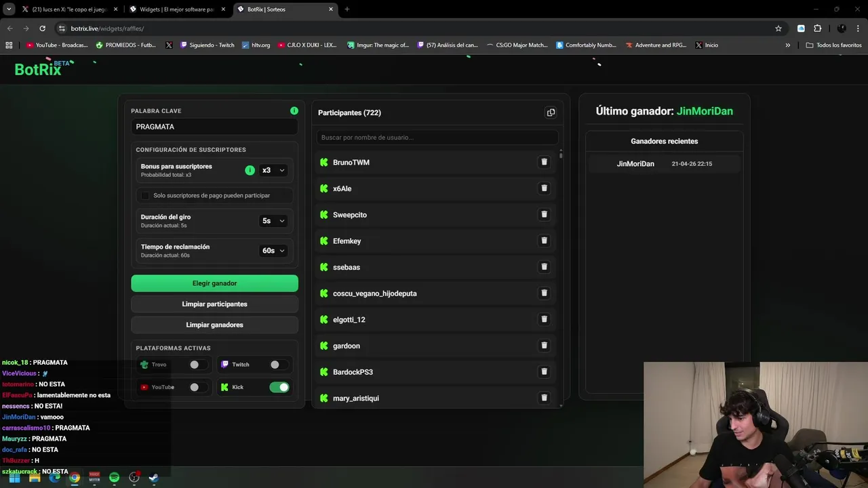Delete participant BrunoTWM with trash icon
Image resolution: width=868 pixels, height=488 pixels.
pos(544,162)
